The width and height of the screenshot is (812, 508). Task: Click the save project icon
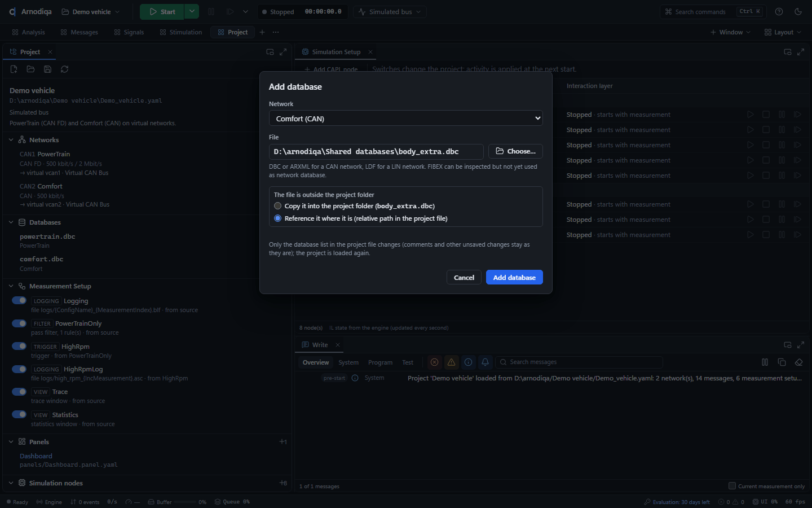click(47, 69)
